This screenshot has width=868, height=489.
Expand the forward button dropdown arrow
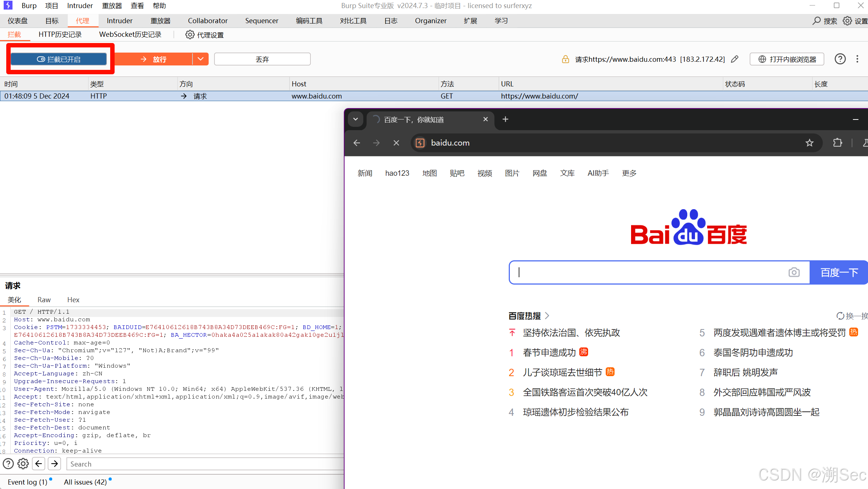click(201, 59)
